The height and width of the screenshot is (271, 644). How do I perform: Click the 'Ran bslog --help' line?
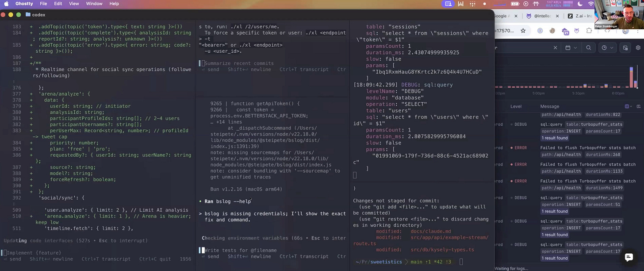coord(227,201)
